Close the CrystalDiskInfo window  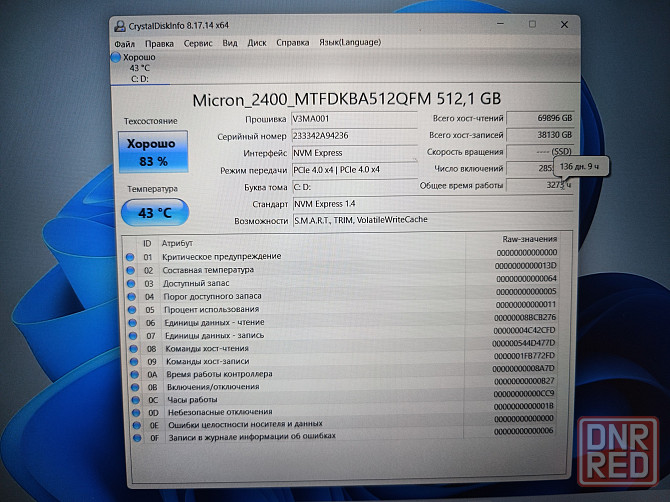[564, 25]
